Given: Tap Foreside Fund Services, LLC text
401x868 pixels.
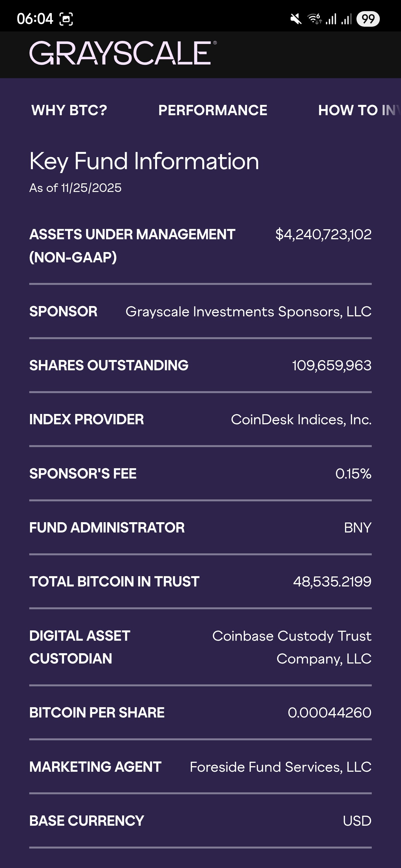Looking at the screenshot, I should (x=280, y=767).
